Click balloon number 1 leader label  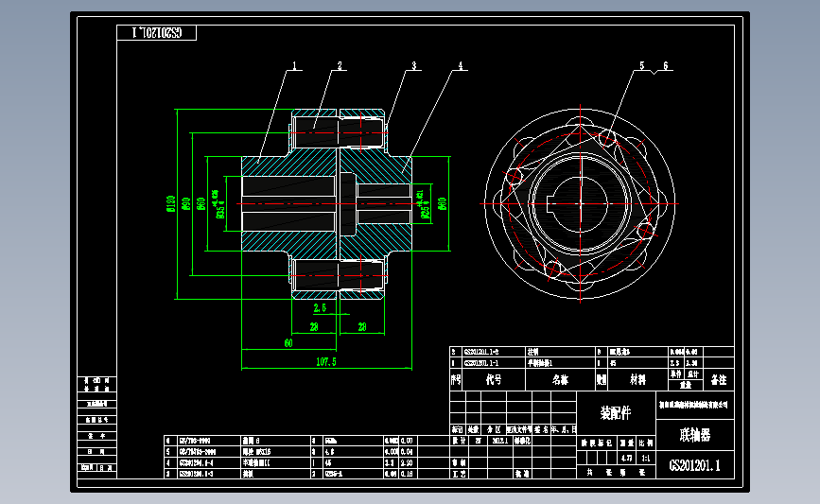(294, 66)
